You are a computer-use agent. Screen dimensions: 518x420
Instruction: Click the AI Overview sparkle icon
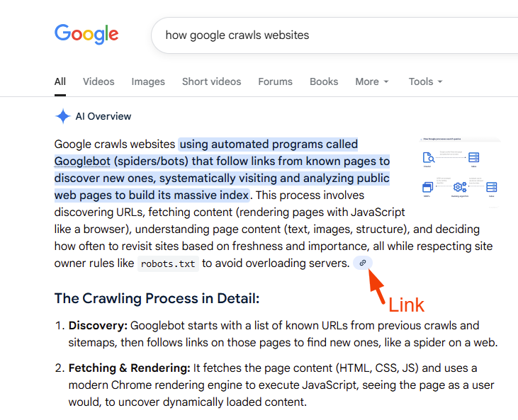click(x=63, y=116)
